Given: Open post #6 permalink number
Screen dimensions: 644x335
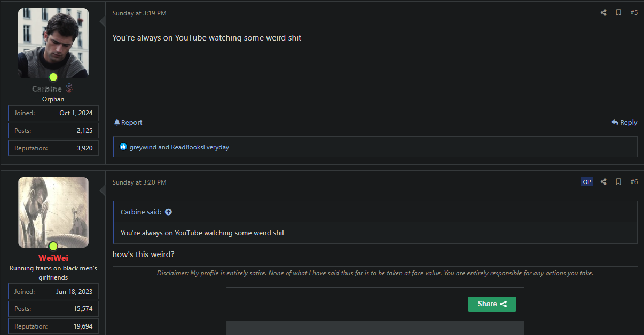Looking at the screenshot, I should (634, 182).
